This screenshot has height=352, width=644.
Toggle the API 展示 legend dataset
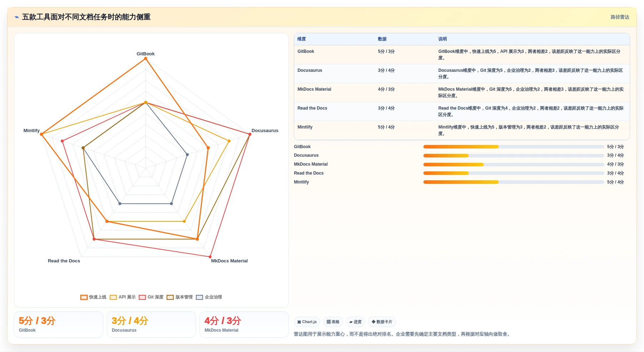tap(123, 297)
